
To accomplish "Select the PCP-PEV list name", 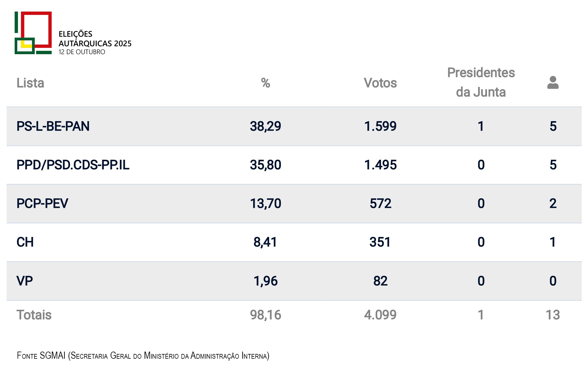I will point(42,204).
